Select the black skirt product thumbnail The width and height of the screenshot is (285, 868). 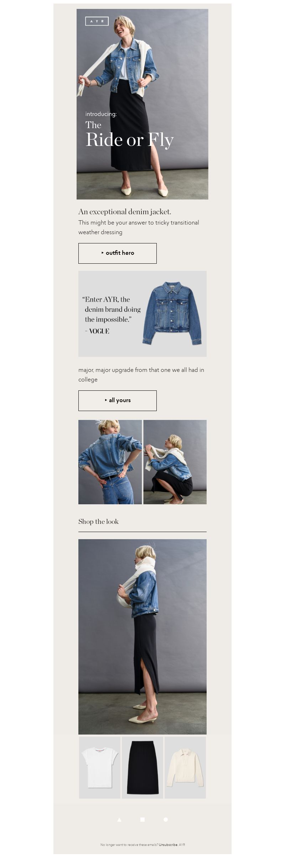pos(142,768)
